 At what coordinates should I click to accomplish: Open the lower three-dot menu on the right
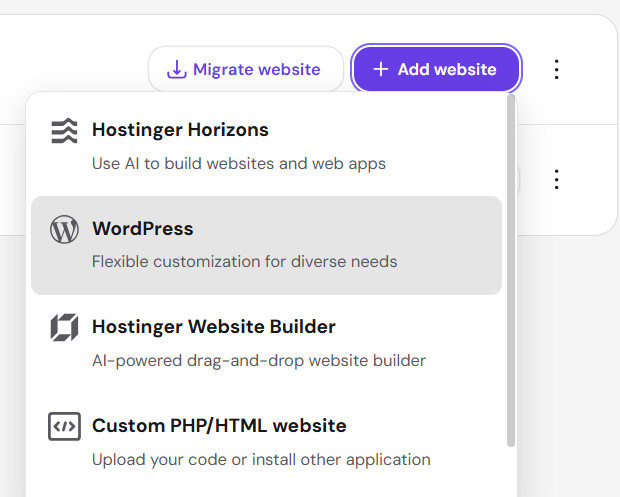[556, 179]
